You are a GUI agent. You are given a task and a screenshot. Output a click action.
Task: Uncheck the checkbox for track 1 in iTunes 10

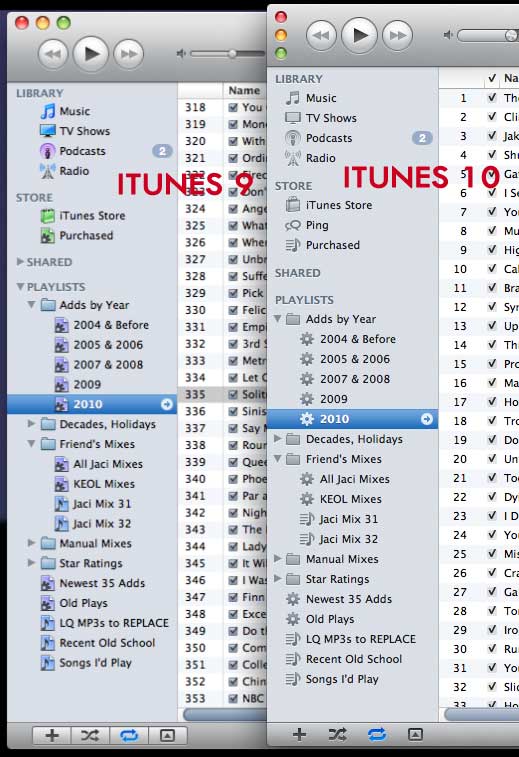point(492,98)
